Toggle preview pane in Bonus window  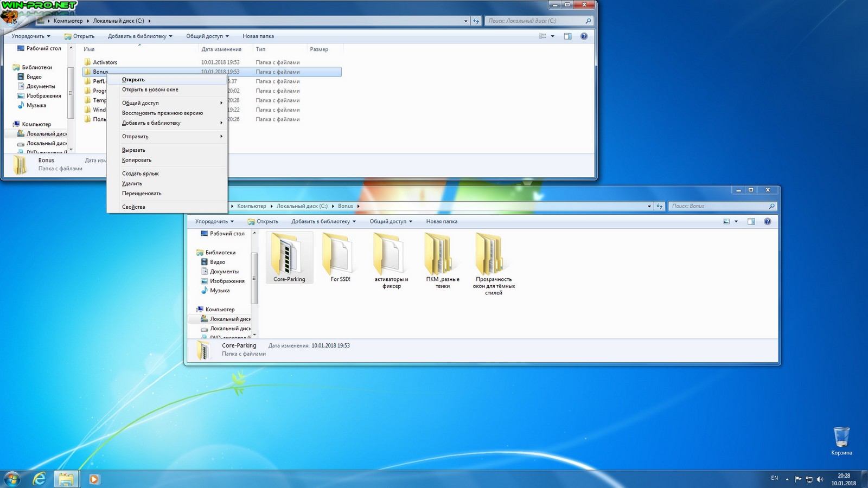751,221
